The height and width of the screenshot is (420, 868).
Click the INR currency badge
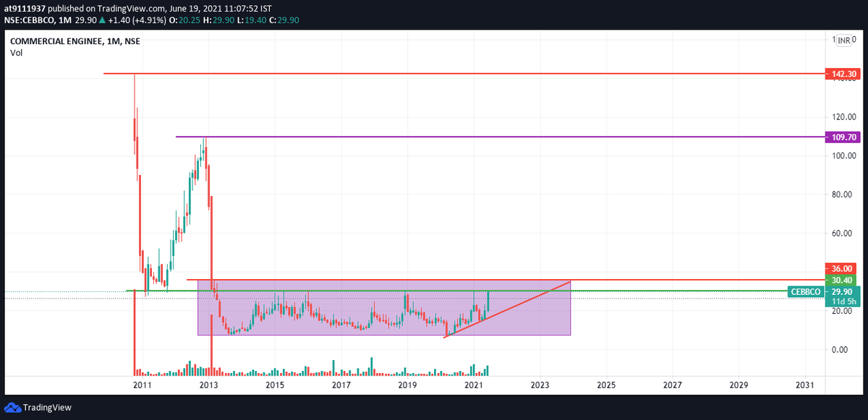coord(843,41)
